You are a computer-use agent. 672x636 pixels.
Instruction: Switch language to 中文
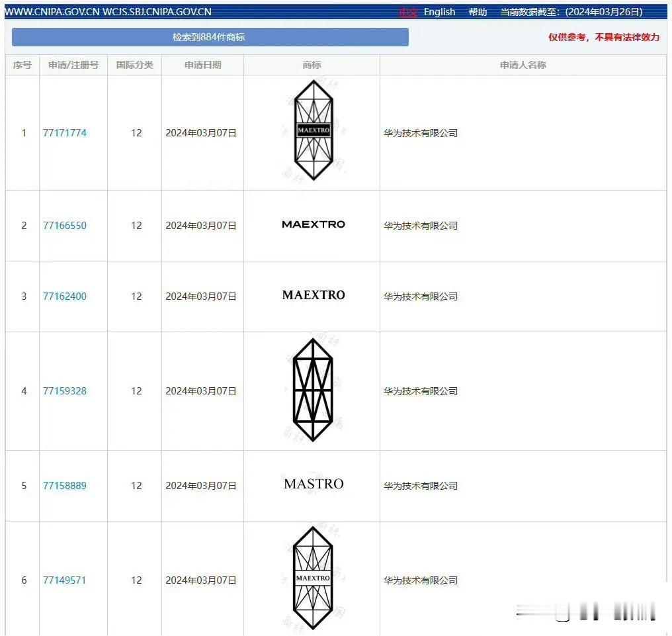(408, 12)
